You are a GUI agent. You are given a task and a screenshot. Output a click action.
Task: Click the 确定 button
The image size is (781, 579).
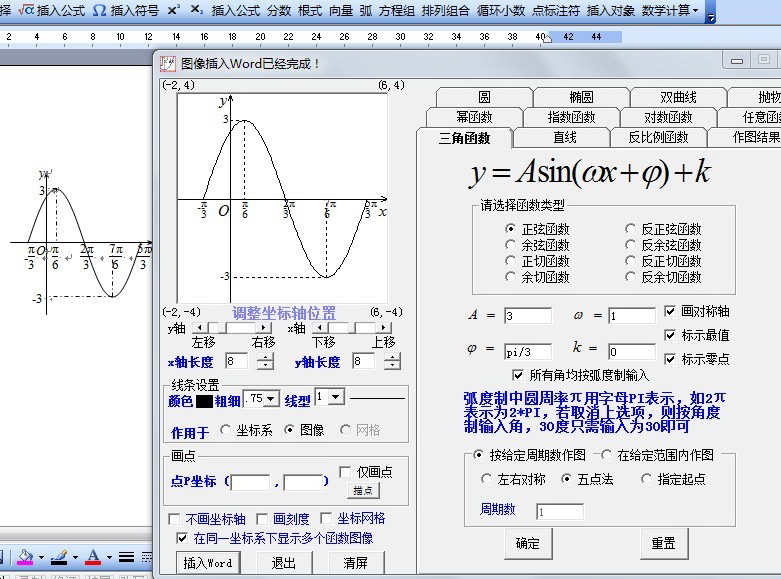click(x=527, y=544)
